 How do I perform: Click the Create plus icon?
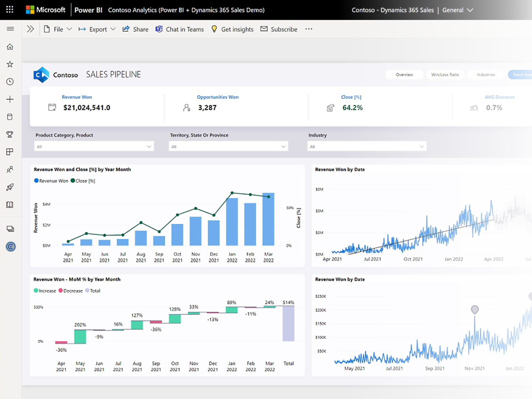(10, 99)
